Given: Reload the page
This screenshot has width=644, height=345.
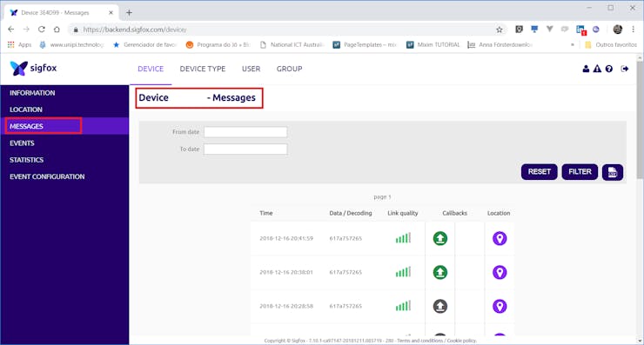Looking at the screenshot, I should pos(42,30).
